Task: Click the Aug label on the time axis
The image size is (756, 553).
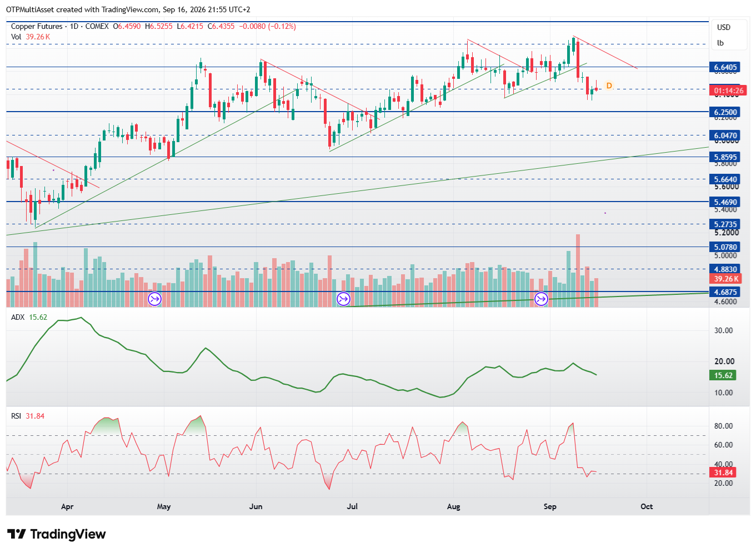Action: [454, 506]
